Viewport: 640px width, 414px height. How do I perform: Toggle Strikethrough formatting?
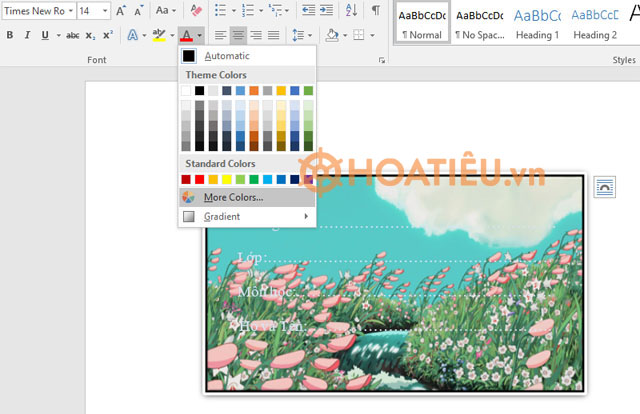[x=72, y=35]
